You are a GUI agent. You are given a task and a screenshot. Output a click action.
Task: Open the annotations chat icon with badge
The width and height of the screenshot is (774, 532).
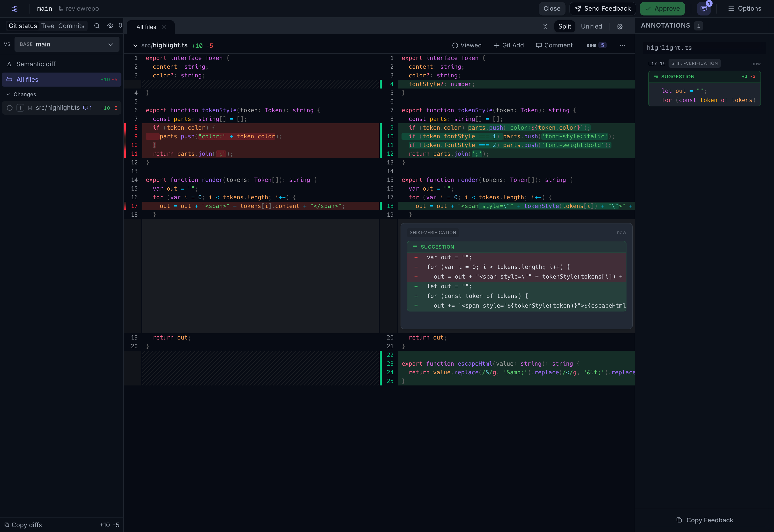point(704,9)
